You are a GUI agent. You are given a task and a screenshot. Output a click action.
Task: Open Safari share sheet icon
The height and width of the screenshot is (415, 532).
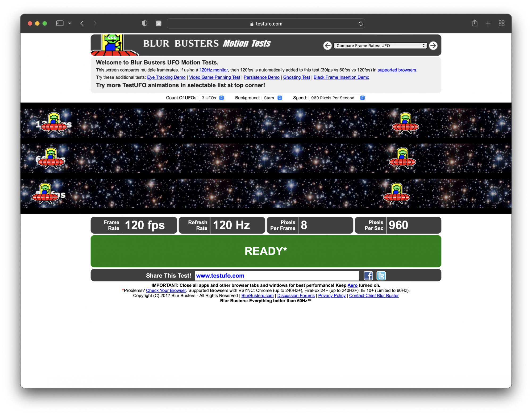(475, 23)
